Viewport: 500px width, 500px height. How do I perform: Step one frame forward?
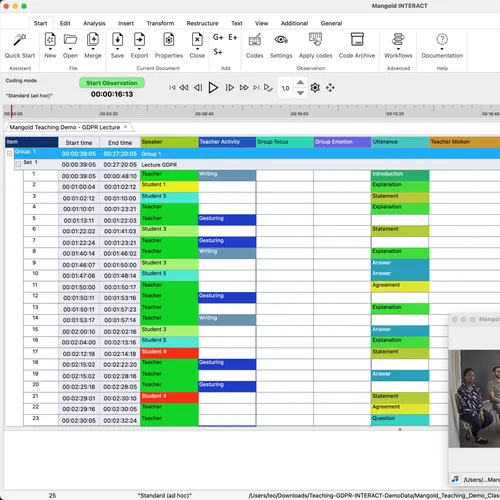tap(229, 88)
